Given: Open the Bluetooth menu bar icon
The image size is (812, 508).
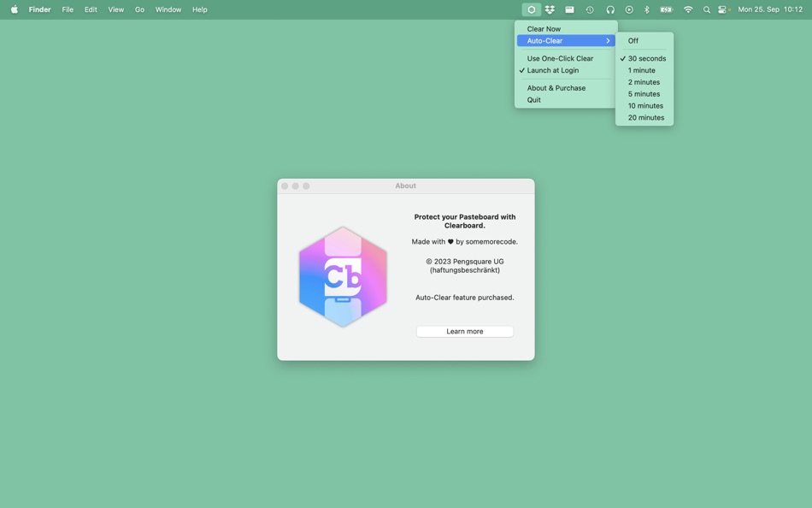Looking at the screenshot, I should tap(646, 9).
